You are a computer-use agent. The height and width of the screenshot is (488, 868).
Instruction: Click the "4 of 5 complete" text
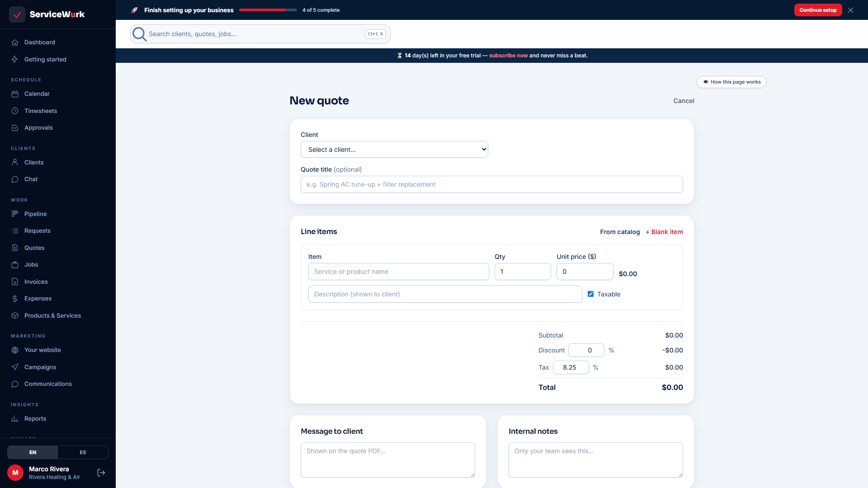pos(321,10)
